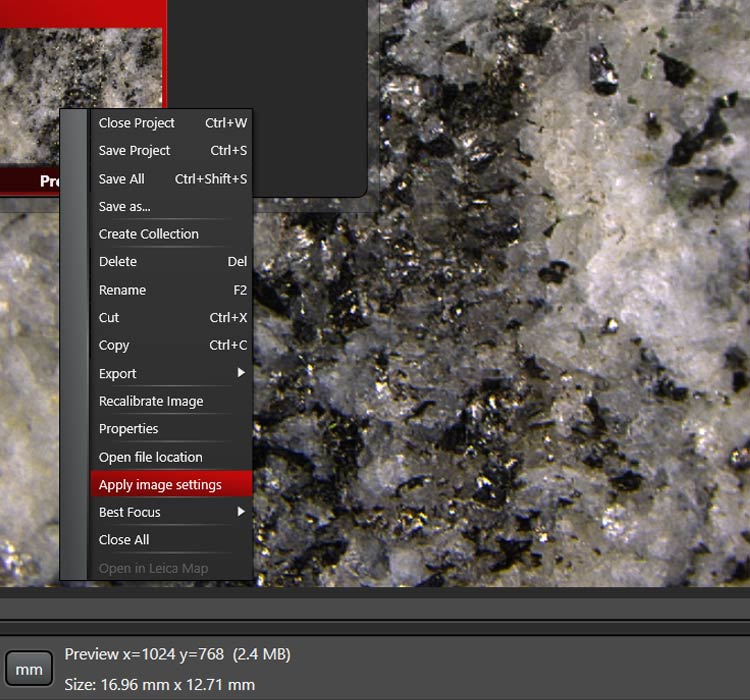Choose the Save All menu entry
Viewport: 750px width, 700px height.
coord(122,179)
